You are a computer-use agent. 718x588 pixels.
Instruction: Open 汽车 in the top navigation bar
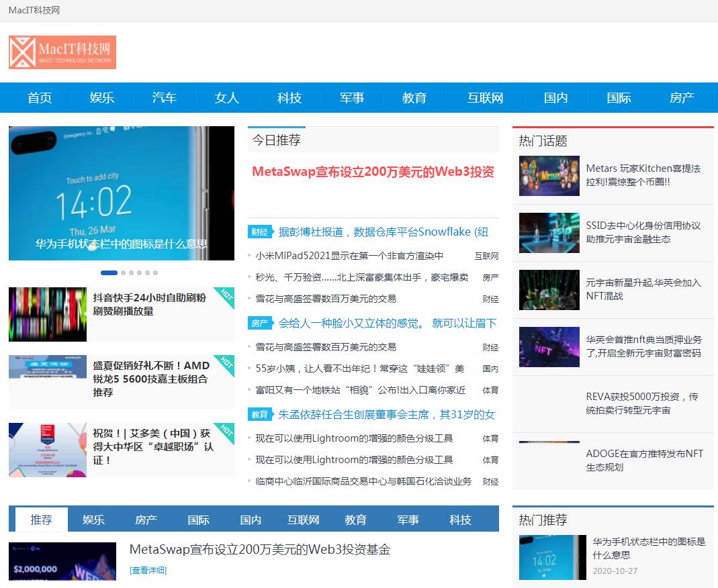tap(165, 97)
